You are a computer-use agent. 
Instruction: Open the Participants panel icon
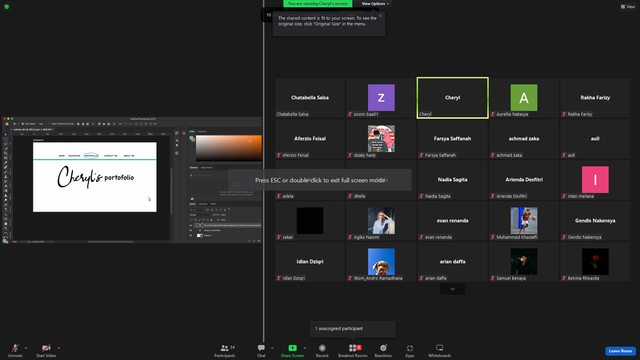click(224, 348)
